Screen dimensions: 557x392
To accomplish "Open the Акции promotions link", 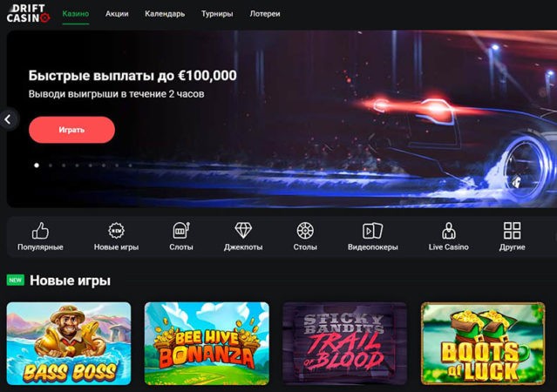I will click(117, 14).
